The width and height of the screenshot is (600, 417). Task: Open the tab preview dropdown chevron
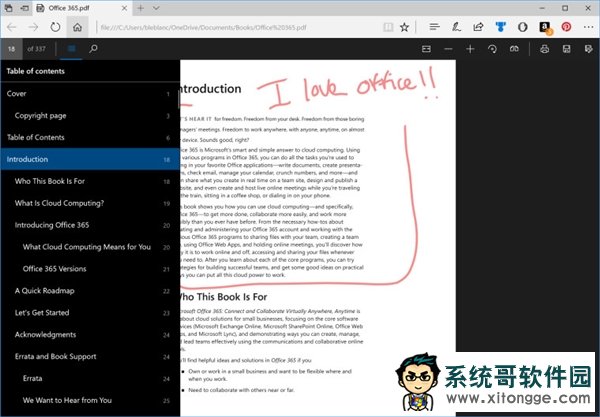(x=156, y=8)
